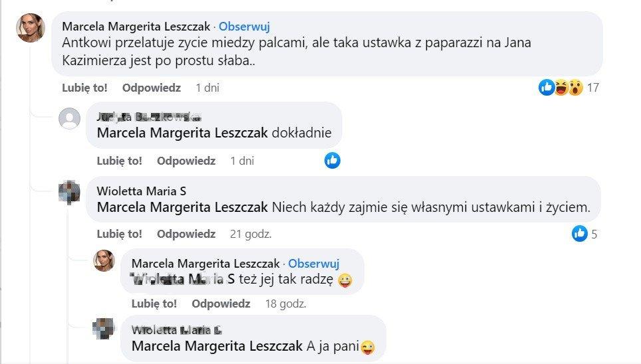
Task: Click Odpowiedz under the 'dokładnie' reply
Action: [x=186, y=160]
